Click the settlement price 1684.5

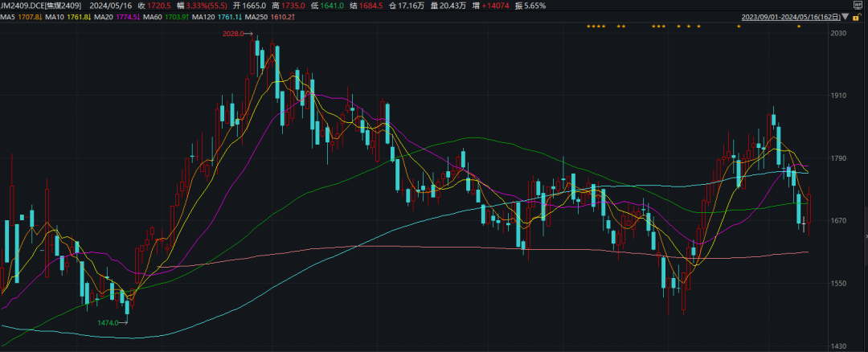371,6
